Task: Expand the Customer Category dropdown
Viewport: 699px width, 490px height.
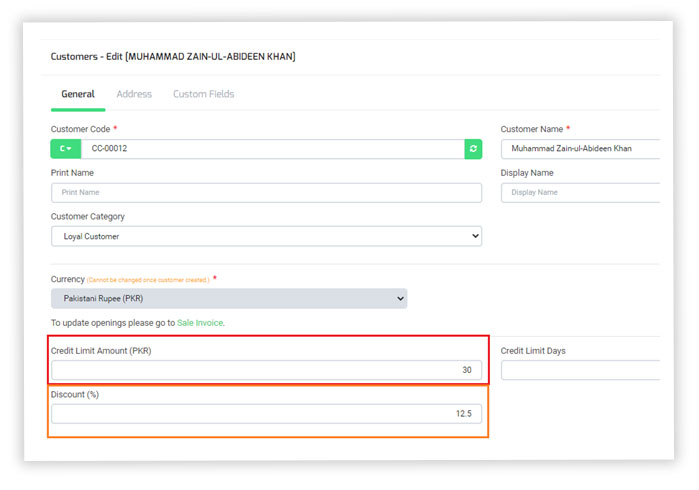Action: [266, 236]
